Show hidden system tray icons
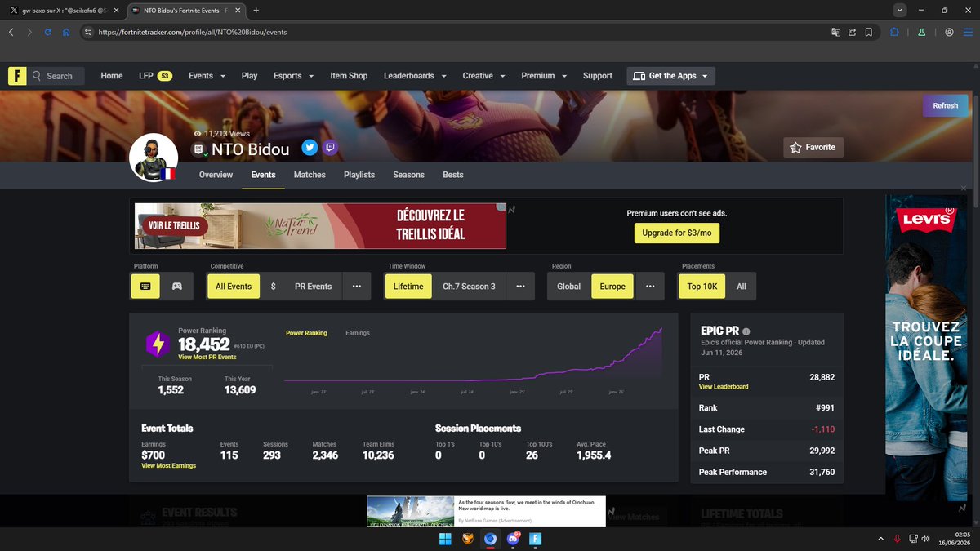Viewport: 980px width, 551px height. (880, 539)
